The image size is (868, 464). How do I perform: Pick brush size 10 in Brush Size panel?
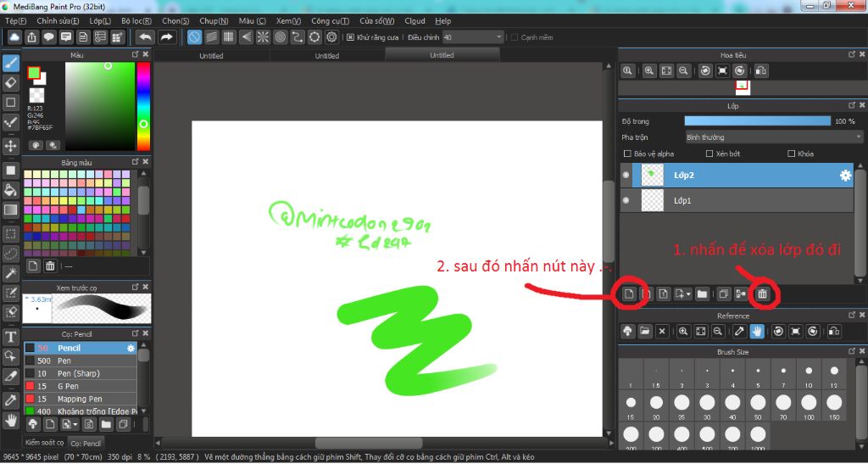coord(808,374)
